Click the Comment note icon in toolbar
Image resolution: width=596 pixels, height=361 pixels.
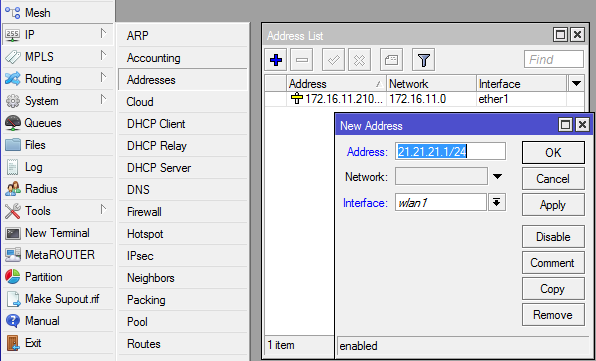coord(392,60)
